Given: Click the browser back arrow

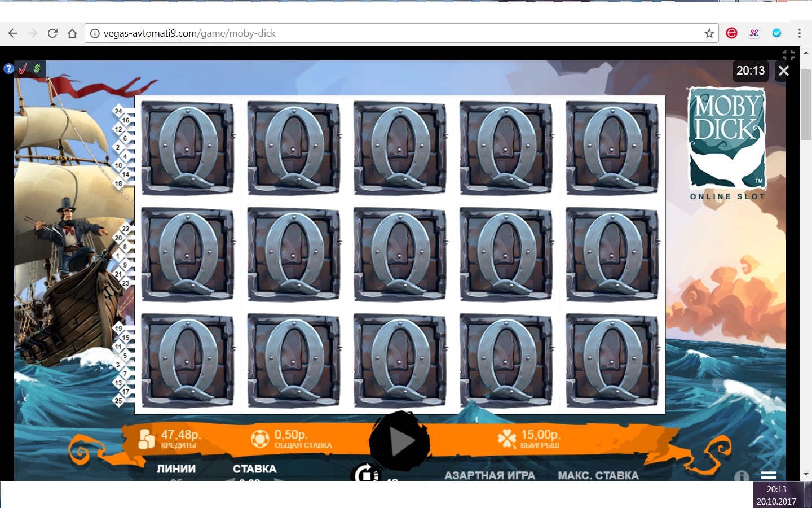Looking at the screenshot, I should coord(13,33).
